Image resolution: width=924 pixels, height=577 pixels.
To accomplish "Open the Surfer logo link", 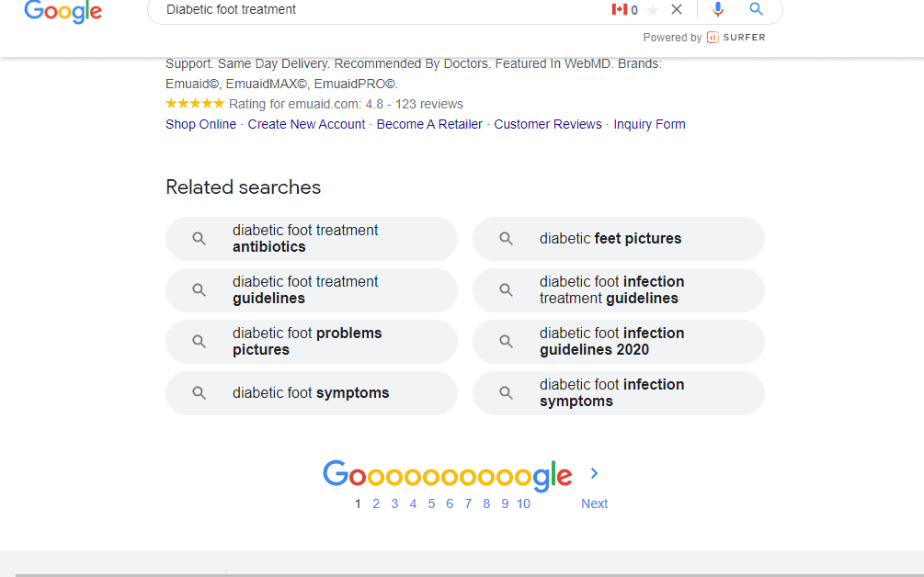I will [736, 37].
